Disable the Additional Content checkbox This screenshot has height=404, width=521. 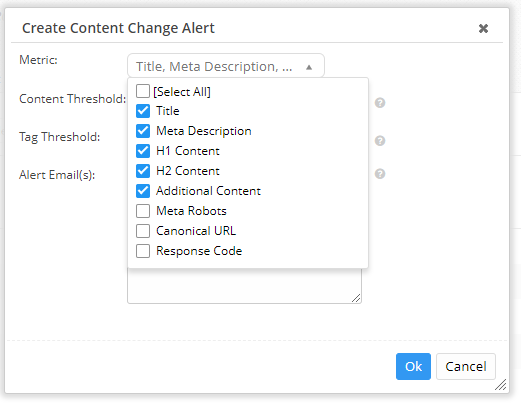pos(143,191)
